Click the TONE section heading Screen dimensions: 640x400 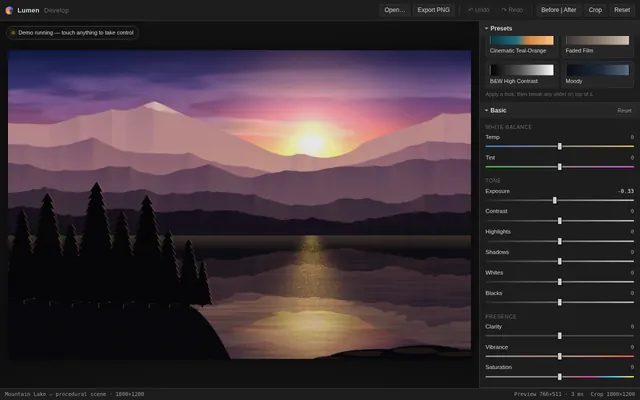493,180
